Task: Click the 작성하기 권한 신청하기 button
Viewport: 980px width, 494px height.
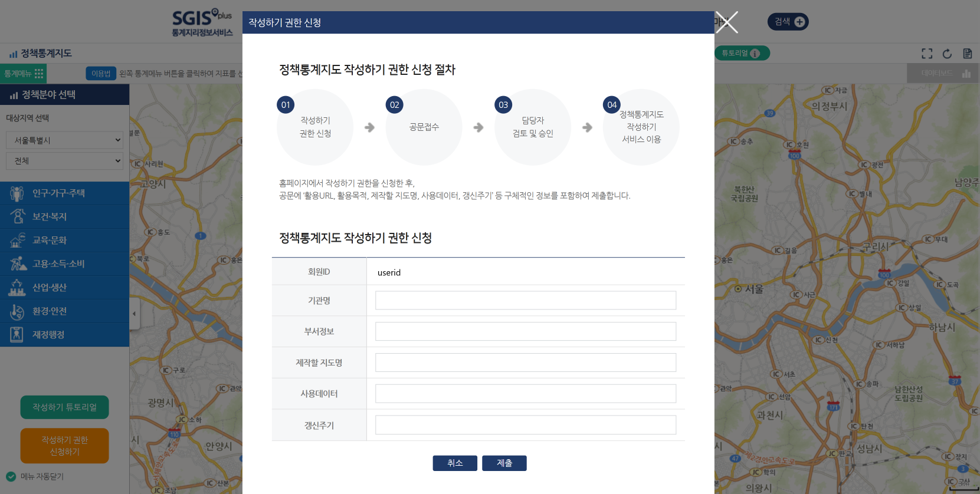Action: click(65, 446)
